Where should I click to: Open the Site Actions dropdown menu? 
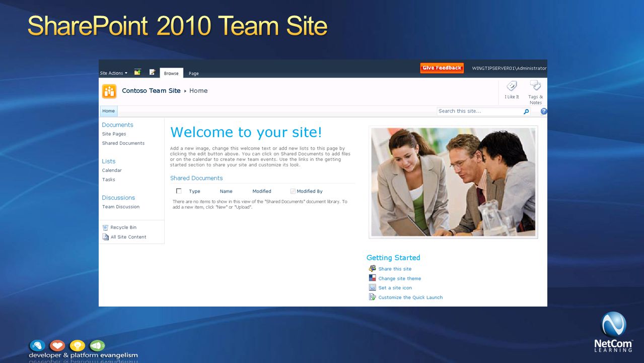tap(113, 73)
